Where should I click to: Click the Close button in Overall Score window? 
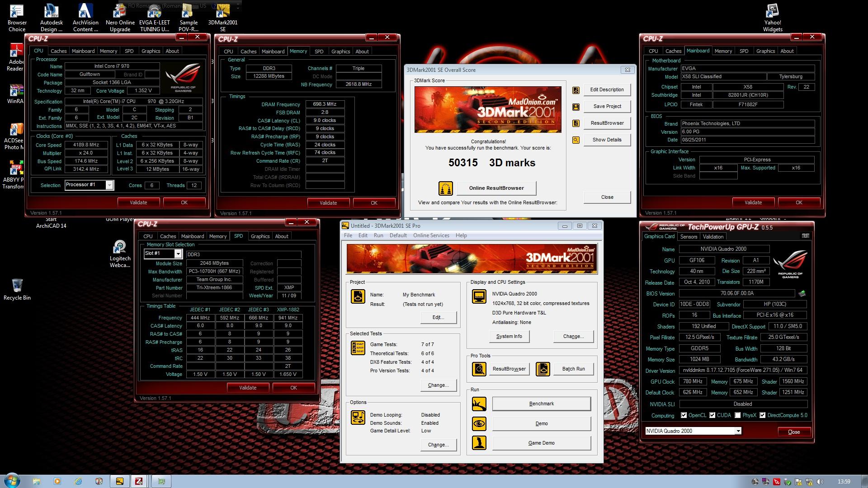[607, 197]
